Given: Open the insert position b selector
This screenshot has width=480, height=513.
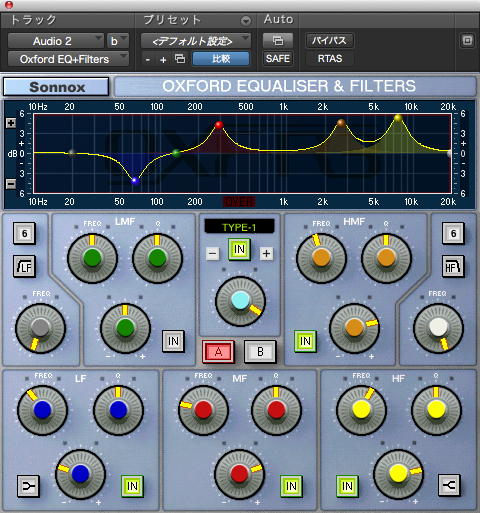Looking at the screenshot, I should (x=118, y=41).
